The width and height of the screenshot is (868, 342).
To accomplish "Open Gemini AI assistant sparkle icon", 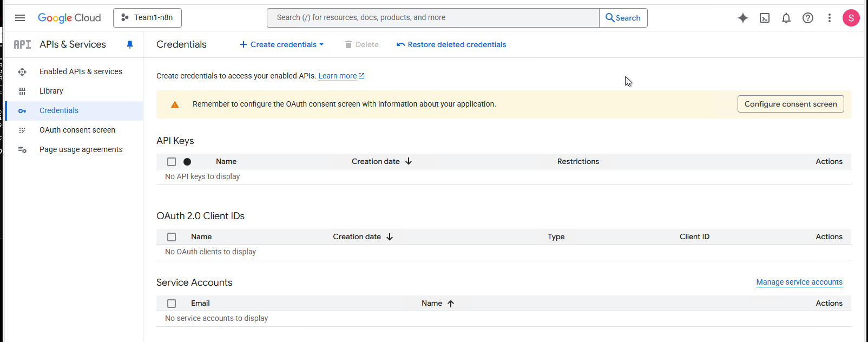I will pyautogui.click(x=743, y=18).
